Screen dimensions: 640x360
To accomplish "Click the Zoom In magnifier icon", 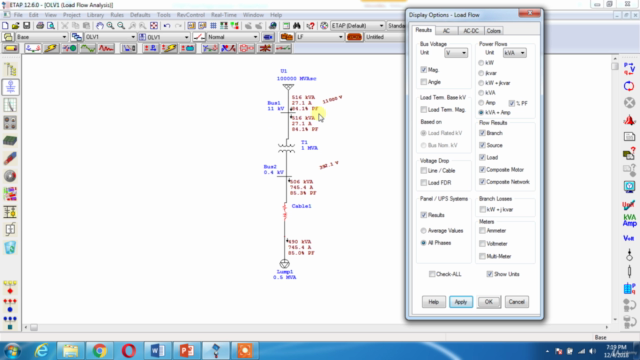I will tap(110, 26).
